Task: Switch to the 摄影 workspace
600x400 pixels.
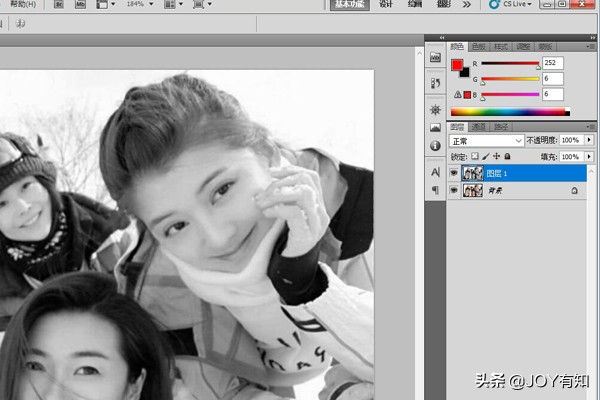Action: [444, 4]
